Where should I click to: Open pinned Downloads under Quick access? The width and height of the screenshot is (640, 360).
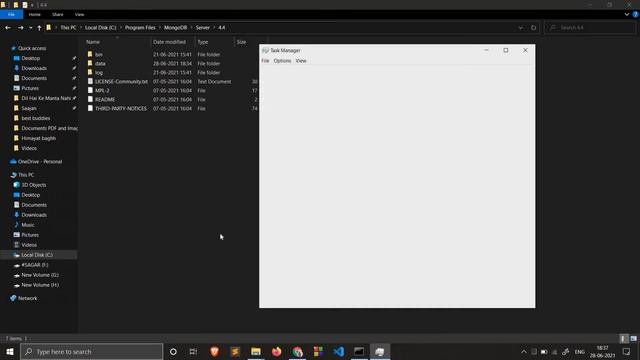pyautogui.click(x=34, y=68)
